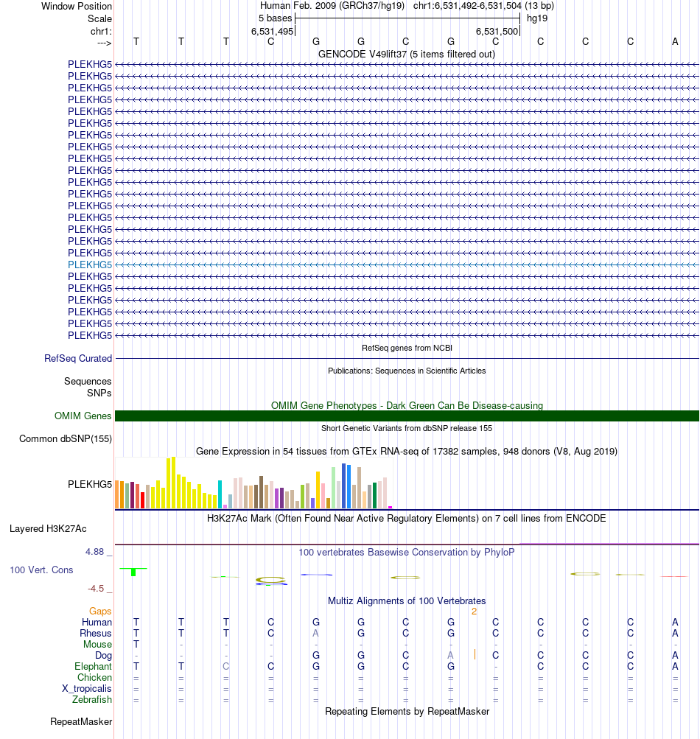Click 'Human Feb. 2009 (GRCh37/hg19)' assembly text
The image size is (700, 739).
[332, 6]
